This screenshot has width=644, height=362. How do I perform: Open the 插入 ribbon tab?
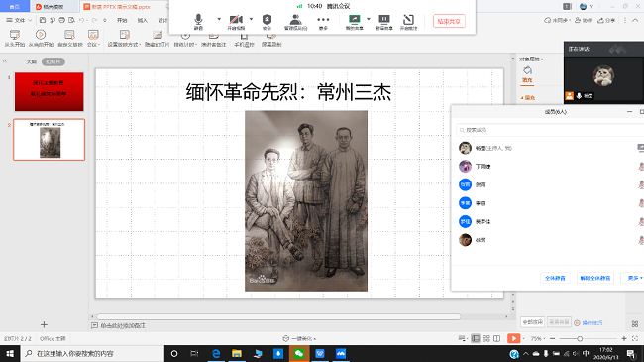pyautogui.click(x=142, y=20)
